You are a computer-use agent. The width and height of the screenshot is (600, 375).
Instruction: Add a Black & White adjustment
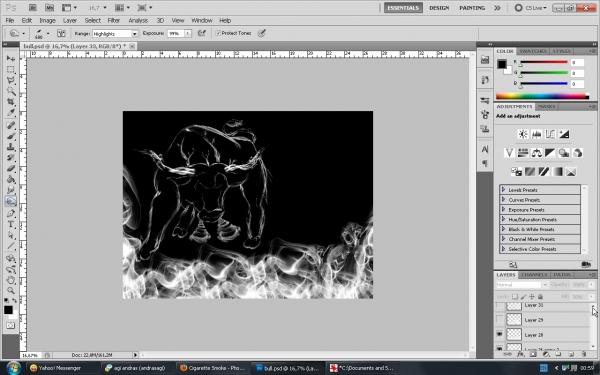pos(550,153)
